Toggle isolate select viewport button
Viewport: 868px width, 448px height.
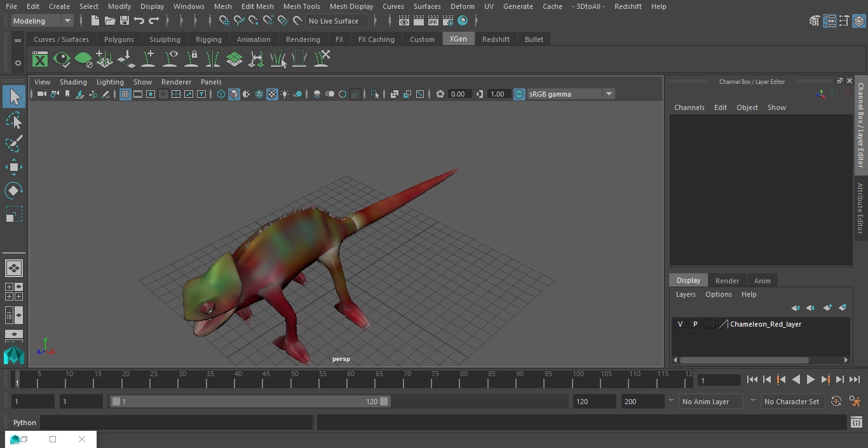coord(374,94)
